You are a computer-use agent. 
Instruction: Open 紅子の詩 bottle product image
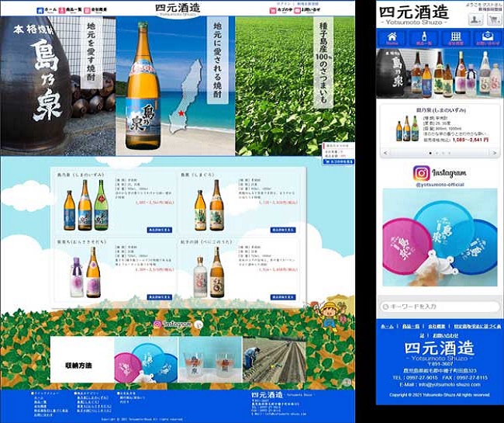click(x=209, y=272)
